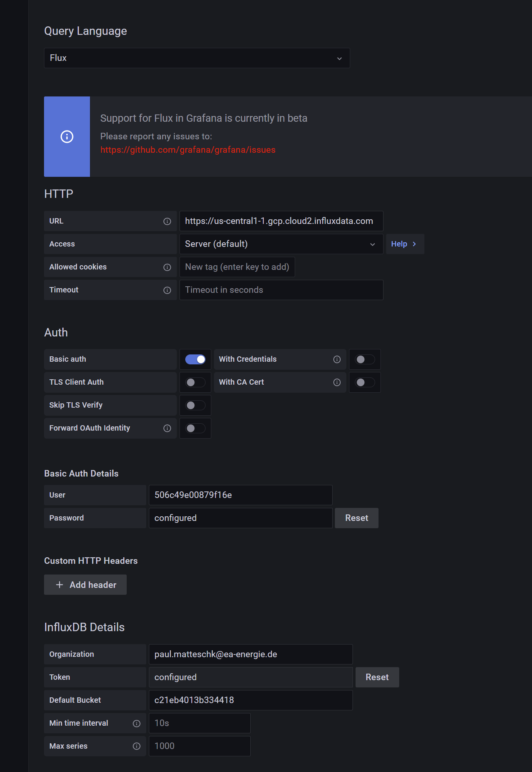Enable the With CA Cert toggle
This screenshot has width=532, height=772.
click(365, 382)
